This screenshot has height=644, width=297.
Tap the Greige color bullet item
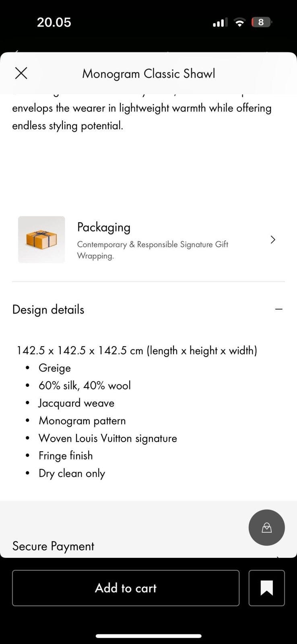pyautogui.click(x=55, y=368)
